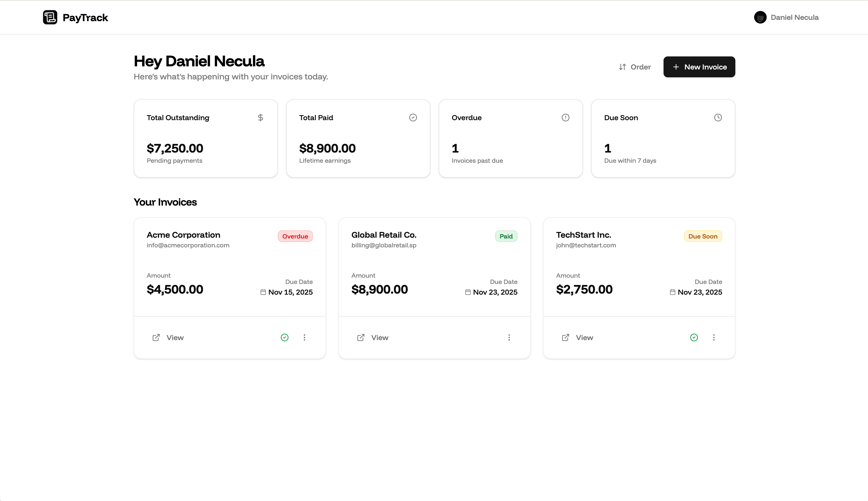The image size is (868, 501).
Task: Open the three-dot menu on Acme Corporation card
Action: [x=304, y=337]
